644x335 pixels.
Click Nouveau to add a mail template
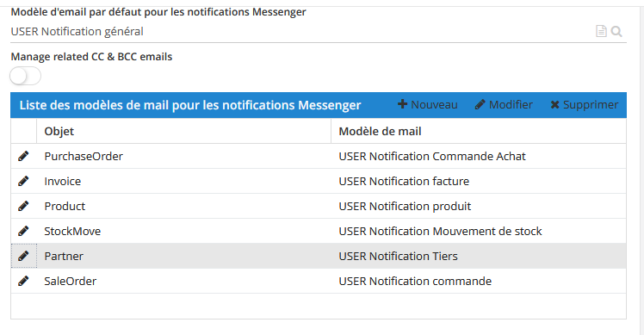(428, 105)
